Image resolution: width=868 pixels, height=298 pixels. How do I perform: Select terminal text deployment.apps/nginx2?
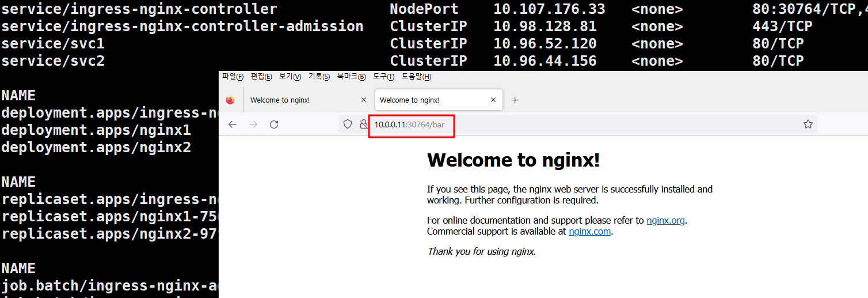pos(96,148)
